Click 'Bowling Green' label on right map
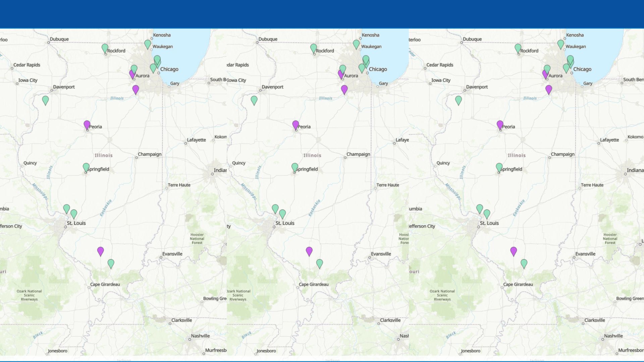644x362 pixels. [630, 299]
